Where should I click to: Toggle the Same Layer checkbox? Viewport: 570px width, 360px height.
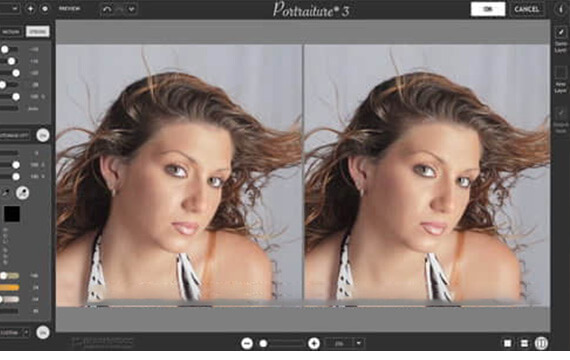(561, 32)
